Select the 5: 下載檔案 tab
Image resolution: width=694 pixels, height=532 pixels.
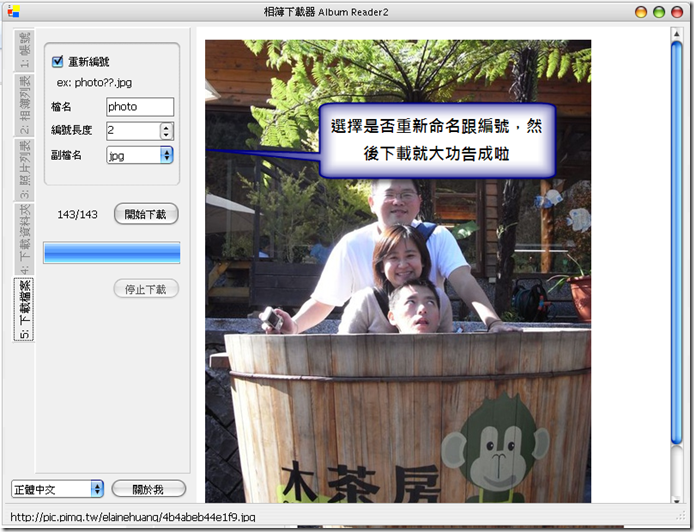click(24, 309)
